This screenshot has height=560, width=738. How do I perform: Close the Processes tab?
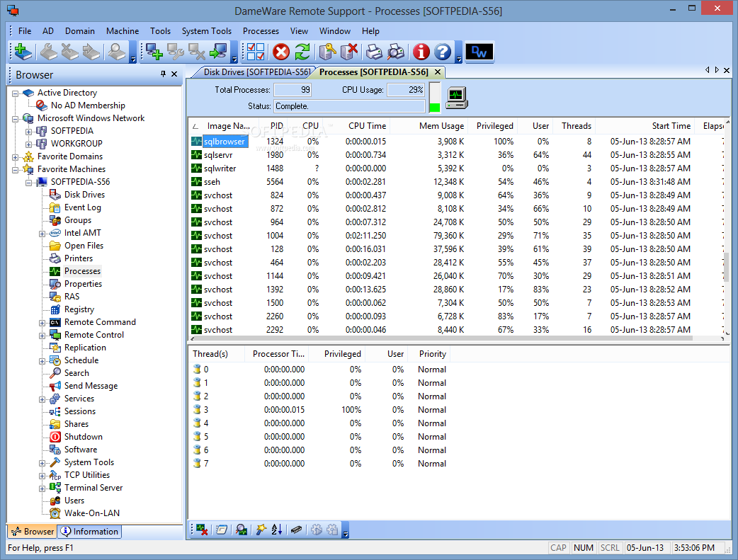tap(438, 72)
